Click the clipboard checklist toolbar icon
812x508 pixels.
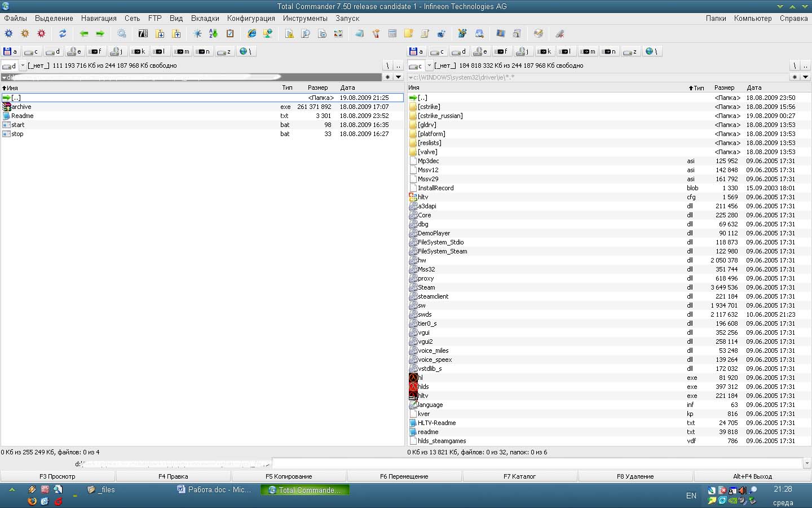pyautogui.click(x=230, y=34)
